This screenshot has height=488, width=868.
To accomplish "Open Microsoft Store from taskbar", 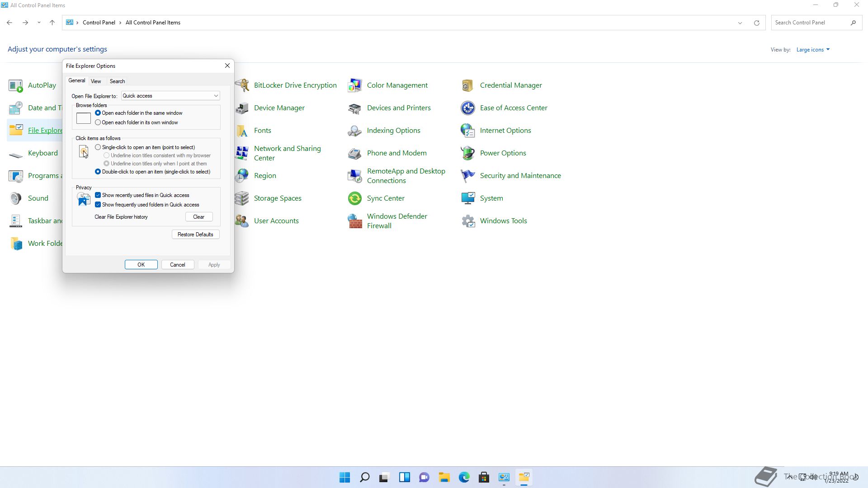I will tap(484, 478).
